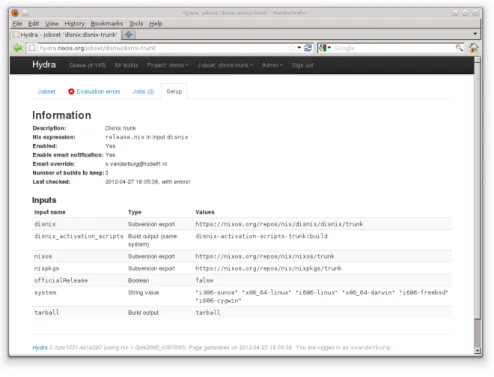Image resolution: width=494 pixels, height=377 pixels.
Task: Click the nixpkgs input name cell
Action: click(47, 268)
